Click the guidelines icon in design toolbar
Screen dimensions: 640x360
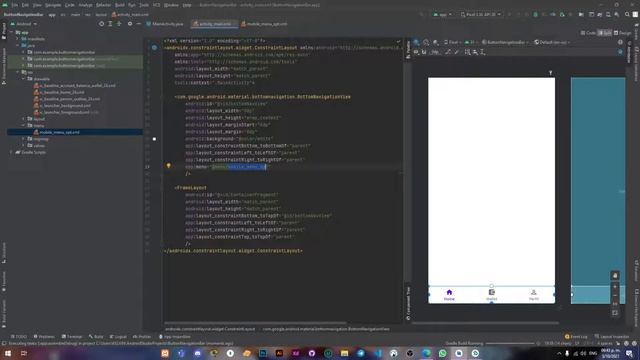coord(483,52)
